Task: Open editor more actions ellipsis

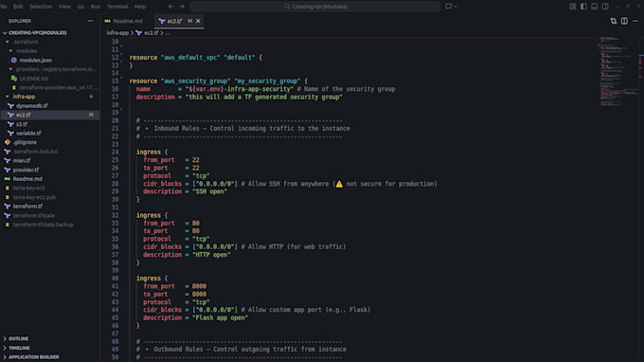Action: coord(635,21)
